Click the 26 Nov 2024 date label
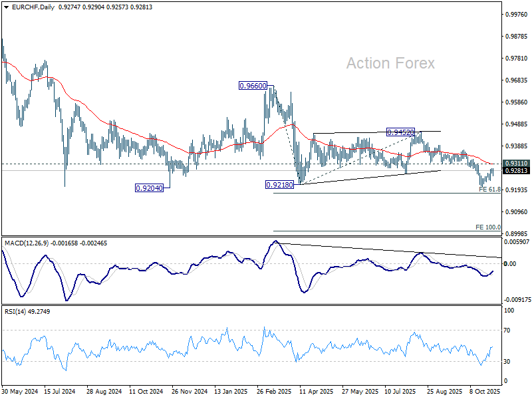Screen dimensions: 532x399 tap(190, 391)
